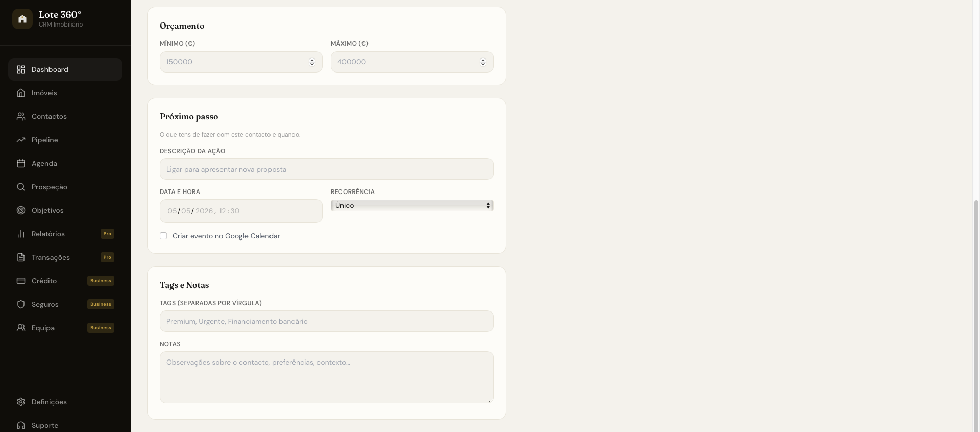
Task: Click the Mínimo budget stepper arrows
Action: (x=312, y=62)
